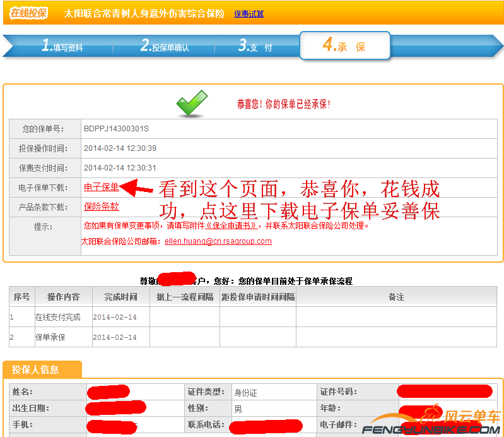Click the 提示 label cell
The image size is (504, 437).
coord(45,236)
